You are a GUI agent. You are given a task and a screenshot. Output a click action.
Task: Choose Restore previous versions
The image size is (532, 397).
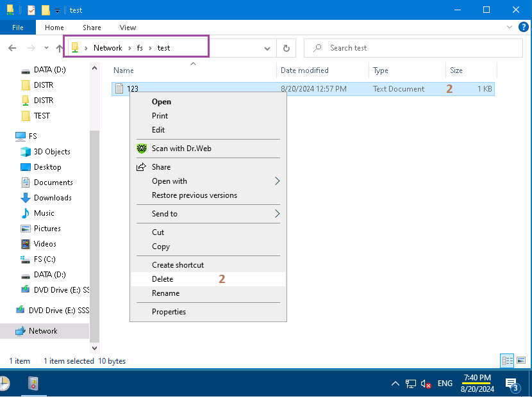(208, 195)
